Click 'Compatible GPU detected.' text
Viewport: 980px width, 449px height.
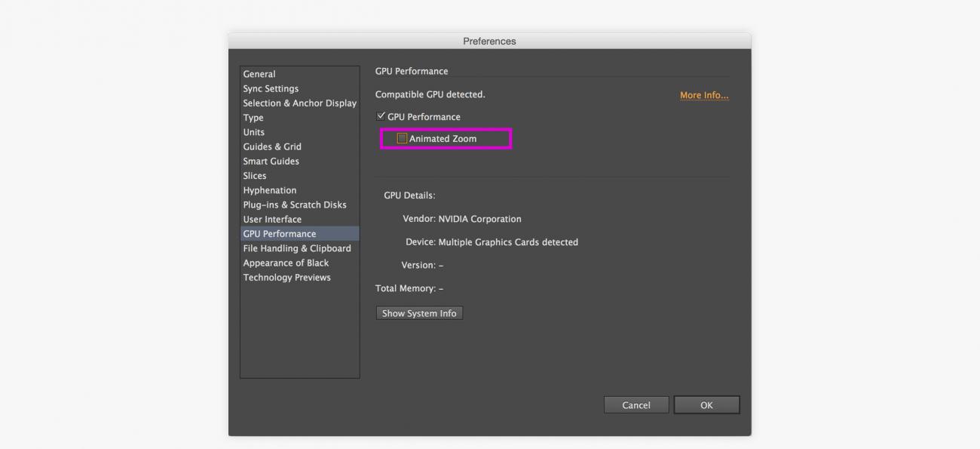coord(430,94)
